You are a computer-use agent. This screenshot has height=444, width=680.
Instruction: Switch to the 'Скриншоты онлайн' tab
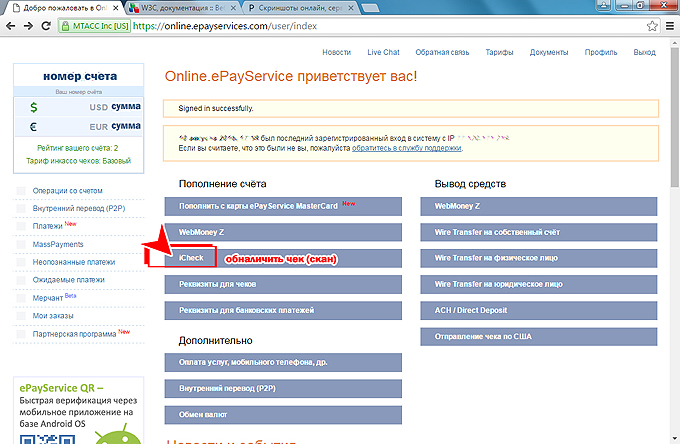pyautogui.click(x=300, y=8)
